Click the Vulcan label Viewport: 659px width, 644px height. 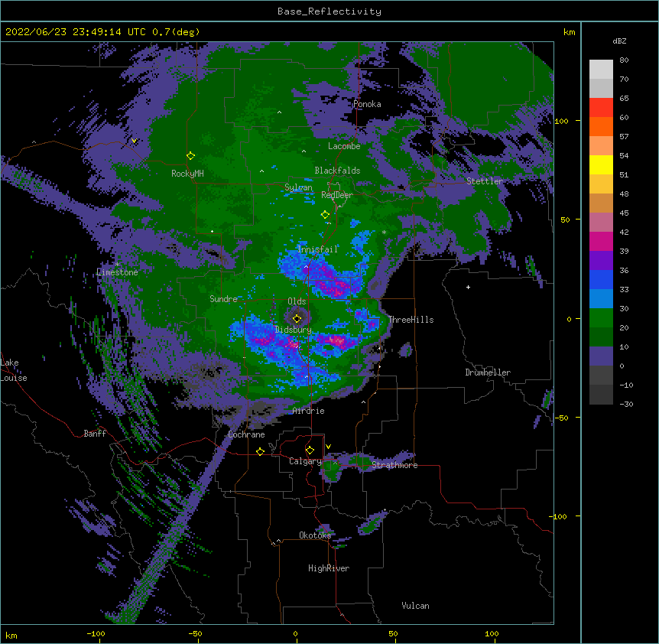[415, 606]
